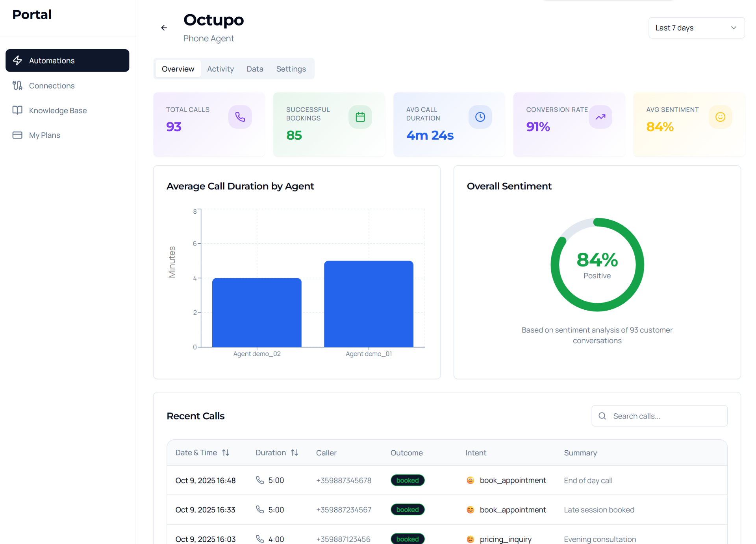Switch to the Activity tab
Viewport: 756px width, 544px height.
[x=220, y=68]
